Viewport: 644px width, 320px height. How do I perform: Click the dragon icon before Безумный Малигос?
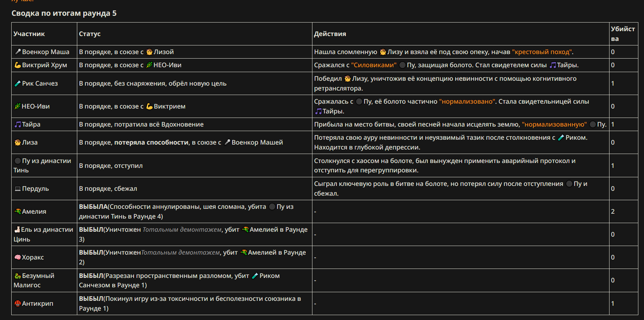pos(18,276)
